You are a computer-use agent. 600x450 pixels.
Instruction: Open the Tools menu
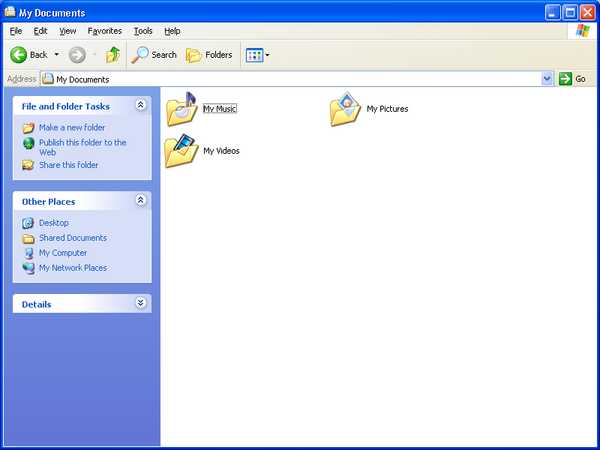point(143,31)
